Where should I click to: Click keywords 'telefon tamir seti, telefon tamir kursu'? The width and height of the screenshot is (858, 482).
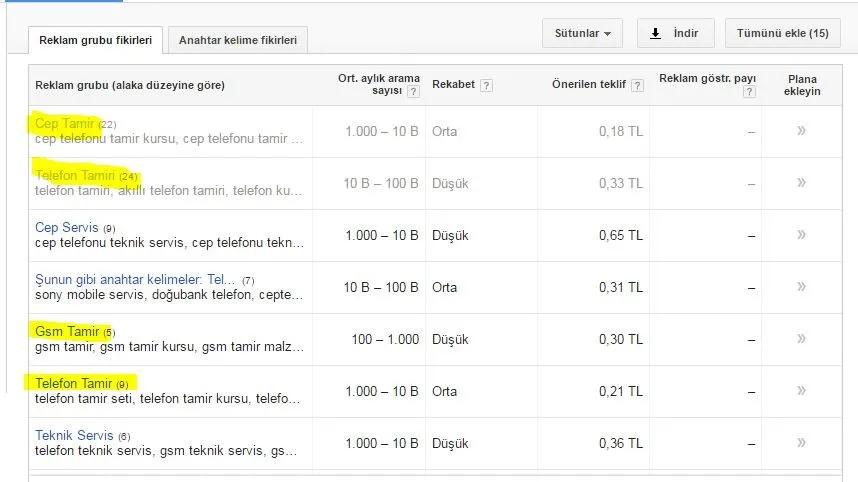[167, 399]
